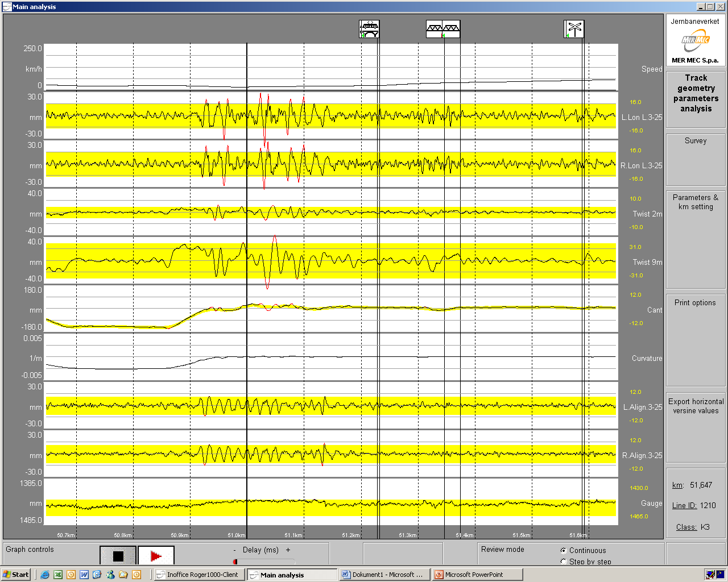This screenshot has width=728, height=582.
Task: Open the folder quick launch icon
Action: click(123, 575)
